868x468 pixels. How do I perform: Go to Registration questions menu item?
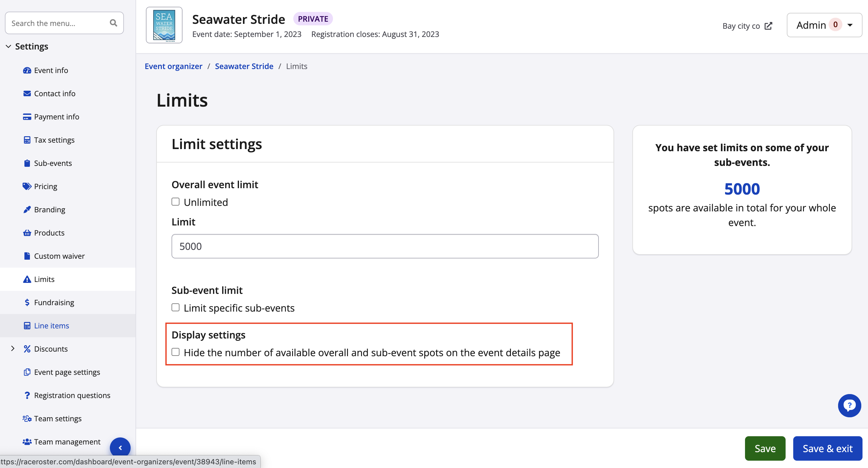72,395
